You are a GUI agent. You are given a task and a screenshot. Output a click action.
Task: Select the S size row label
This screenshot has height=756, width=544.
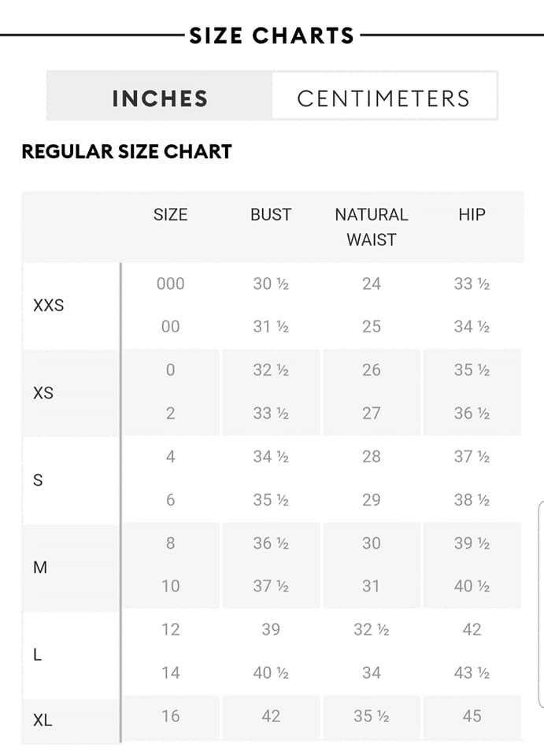(x=38, y=480)
